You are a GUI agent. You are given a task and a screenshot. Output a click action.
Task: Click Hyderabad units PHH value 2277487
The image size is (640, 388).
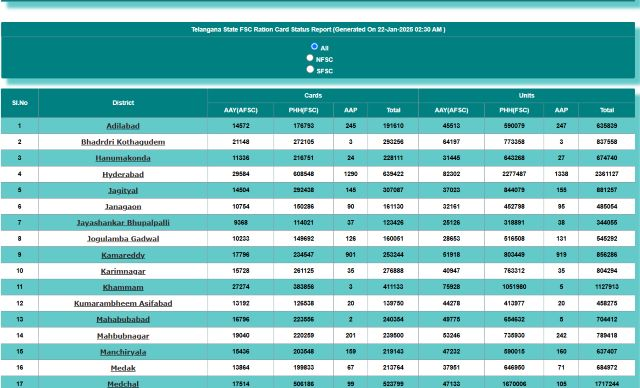[514, 174]
